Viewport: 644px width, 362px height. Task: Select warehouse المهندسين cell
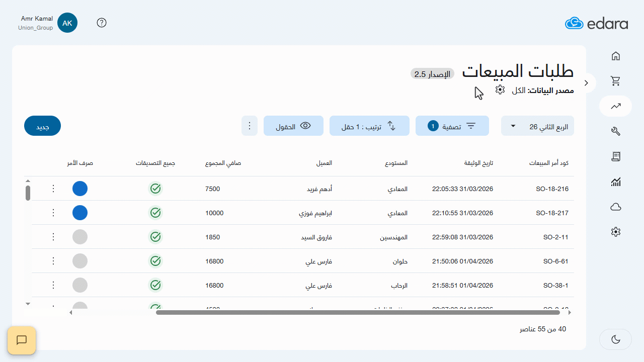(394, 237)
